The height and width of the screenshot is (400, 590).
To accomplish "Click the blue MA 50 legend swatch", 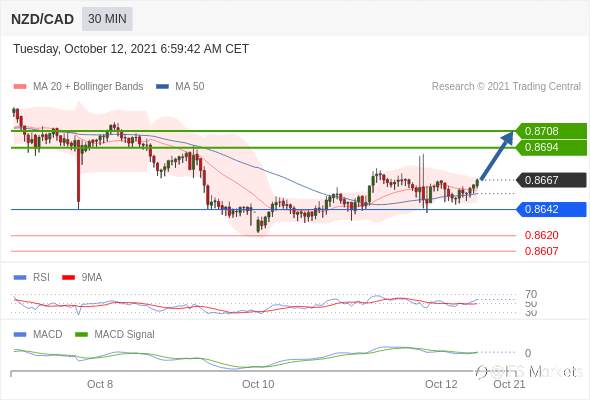I will (x=162, y=87).
